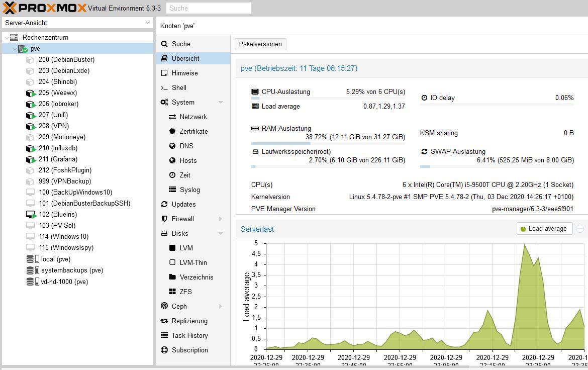The image size is (588, 370).
Task: Collapse the Serverlast chart panel
Action: point(580,229)
